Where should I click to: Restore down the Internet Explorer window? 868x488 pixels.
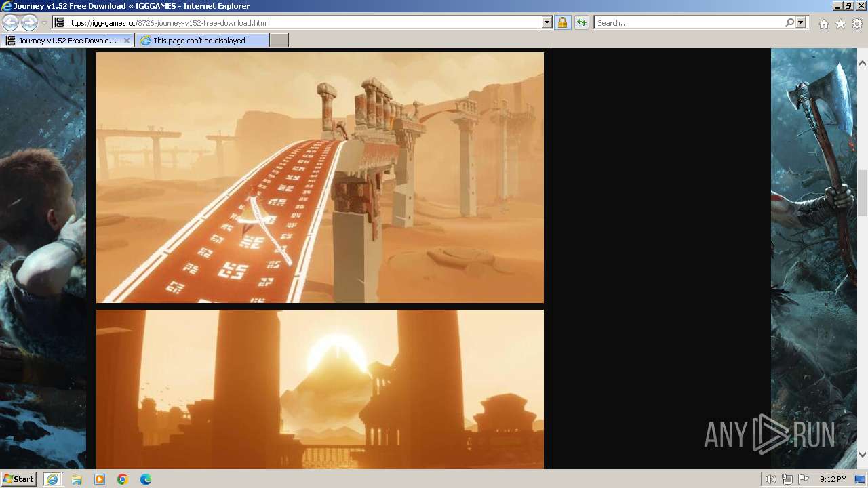click(849, 5)
